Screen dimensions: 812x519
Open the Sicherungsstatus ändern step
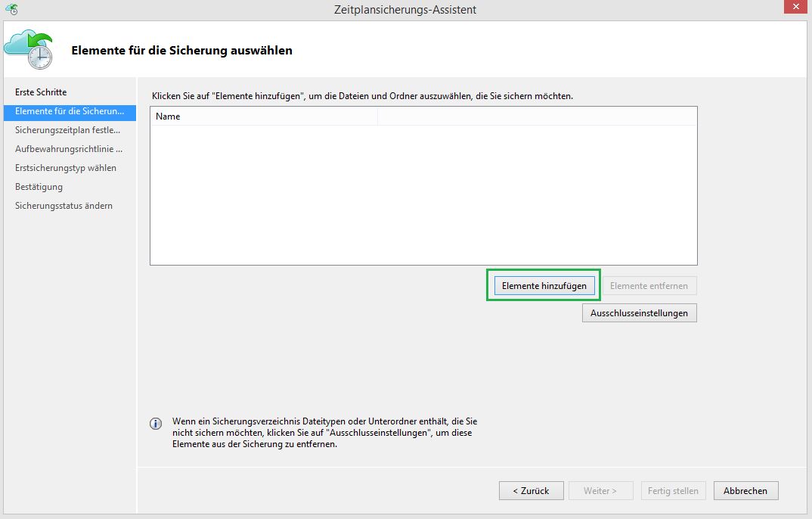(x=64, y=206)
